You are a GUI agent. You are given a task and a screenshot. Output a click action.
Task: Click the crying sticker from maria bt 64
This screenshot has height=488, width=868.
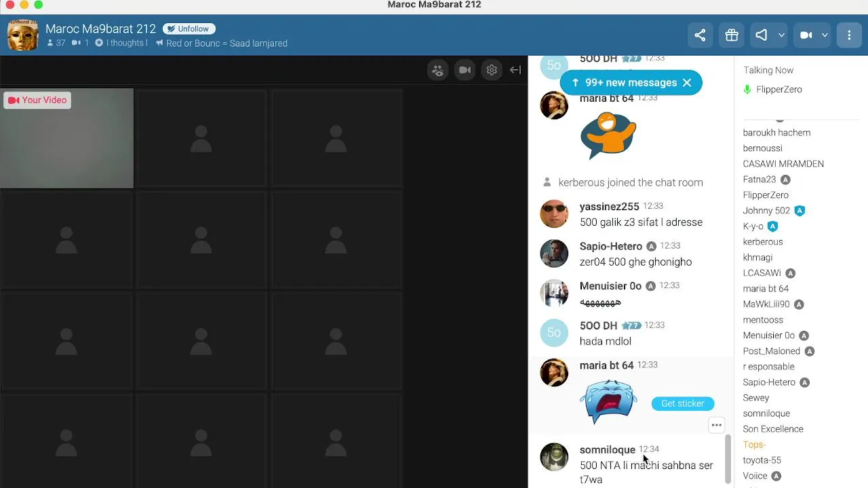[609, 403]
